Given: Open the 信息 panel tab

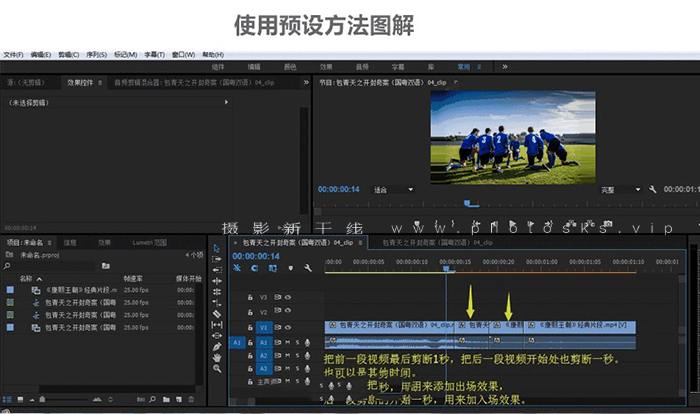Looking at the screenshot, I should pyautogui.click(x=70, y=243).
